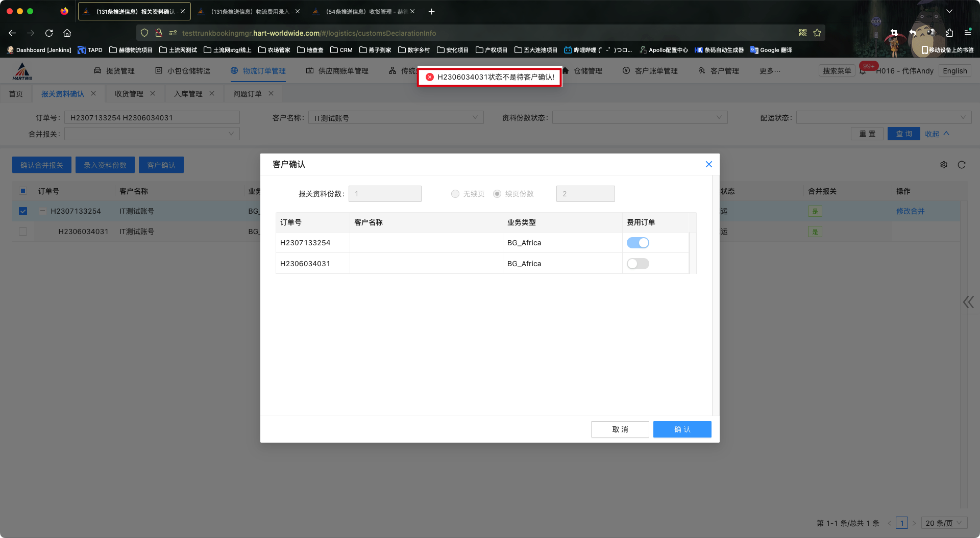This screenshot has width=980, height=538.
Task: Enable fee order toggle for H2306034031
Action: tap(638, 264)
